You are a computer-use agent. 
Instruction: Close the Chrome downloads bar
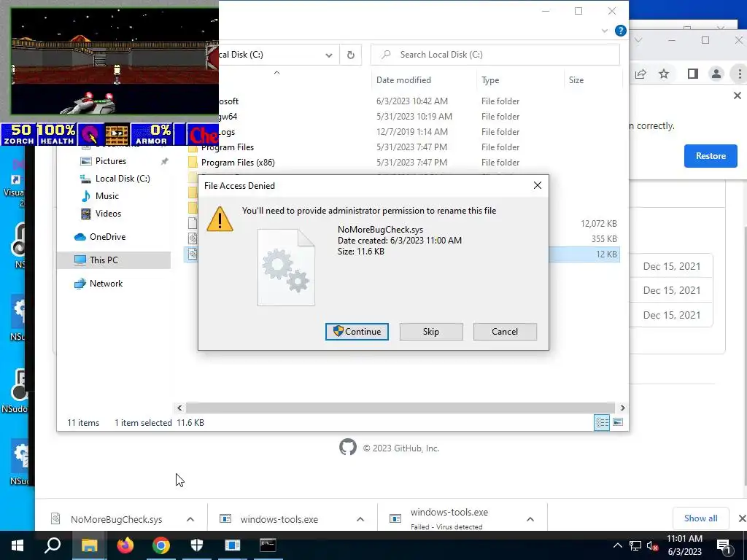[741, 518]
